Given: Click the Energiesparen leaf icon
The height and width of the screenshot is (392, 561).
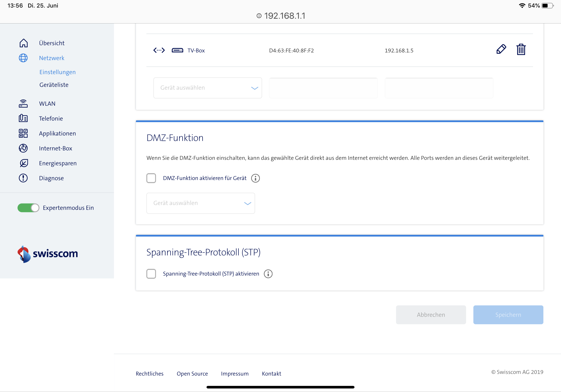Looking at the screenshot, I should click(24, 163).
